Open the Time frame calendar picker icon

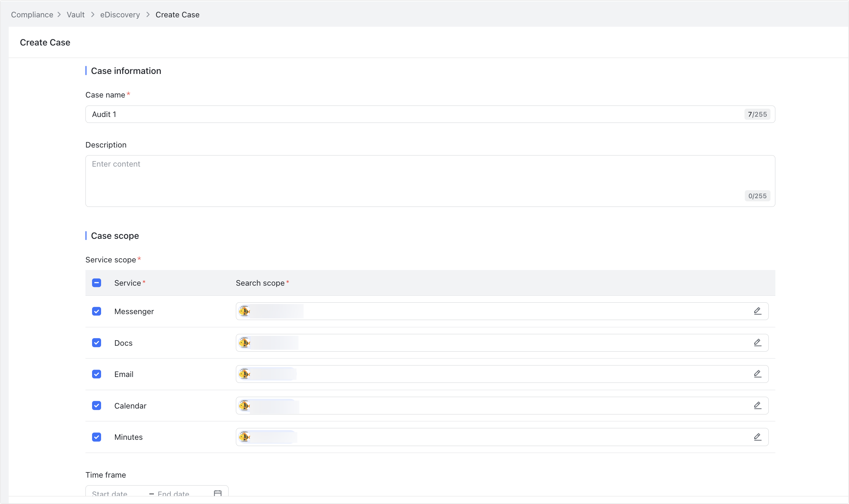coord(217,493)
